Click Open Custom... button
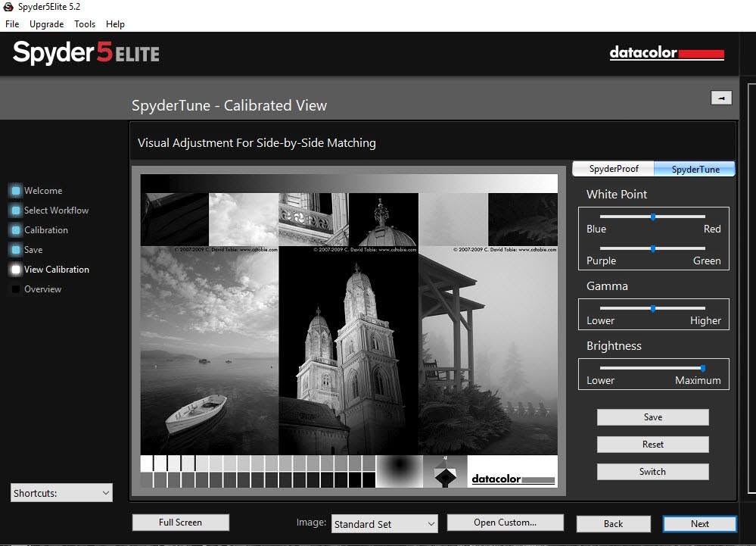The image size is (756, 546). tap(505, 523)
